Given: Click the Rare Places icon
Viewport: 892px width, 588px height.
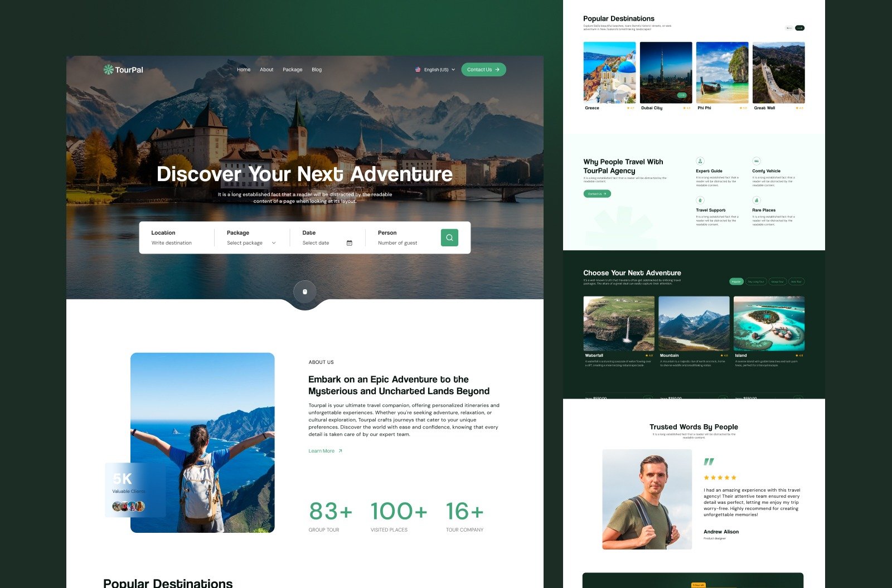Looking at the screenshot, I should tap(757, 200).
